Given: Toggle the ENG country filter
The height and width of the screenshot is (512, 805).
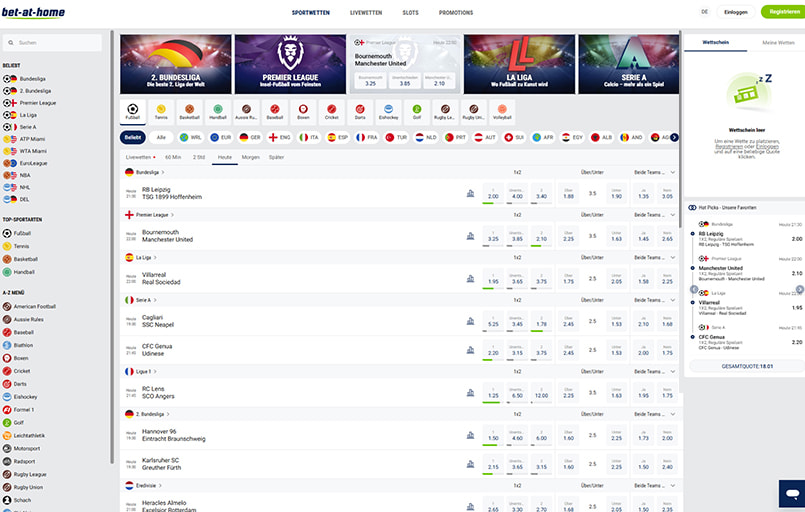Looking at the screenshot, I should (280, 138).
